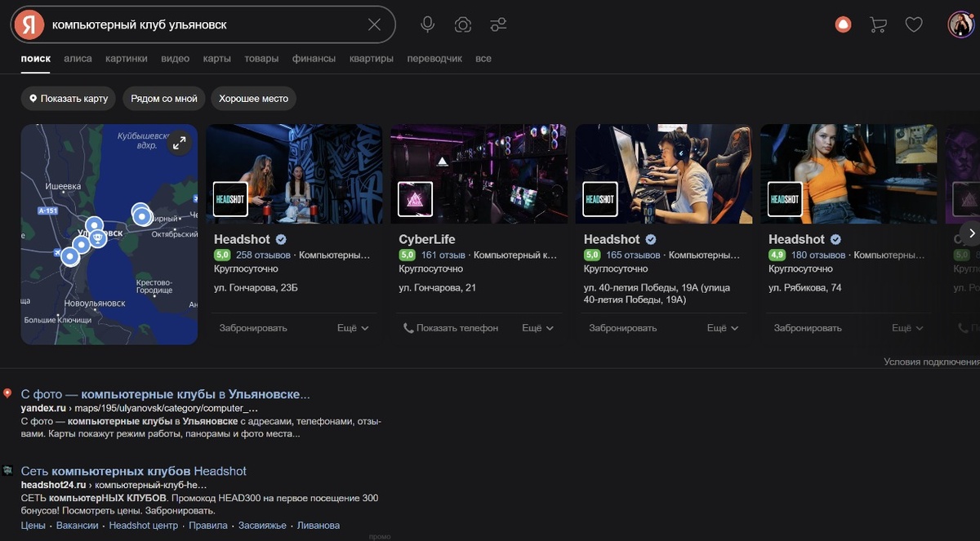Open Сеть компьютерных клубов Headshot result
Image resolution: width=980 pixels, height=541 pixels.
coord(133,471)
